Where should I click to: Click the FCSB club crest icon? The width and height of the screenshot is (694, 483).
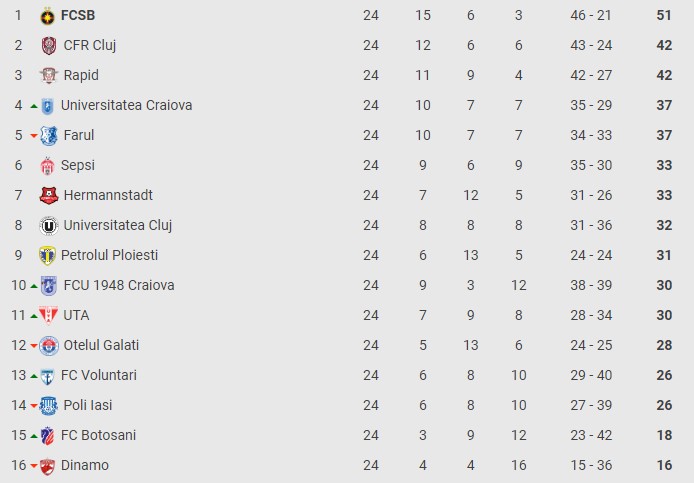pyautogui.click(x=47, y=16)
